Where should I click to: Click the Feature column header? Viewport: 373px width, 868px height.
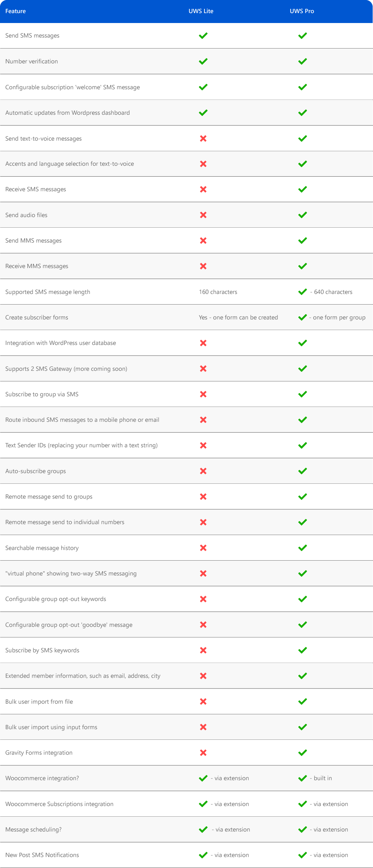pos(16,11)
